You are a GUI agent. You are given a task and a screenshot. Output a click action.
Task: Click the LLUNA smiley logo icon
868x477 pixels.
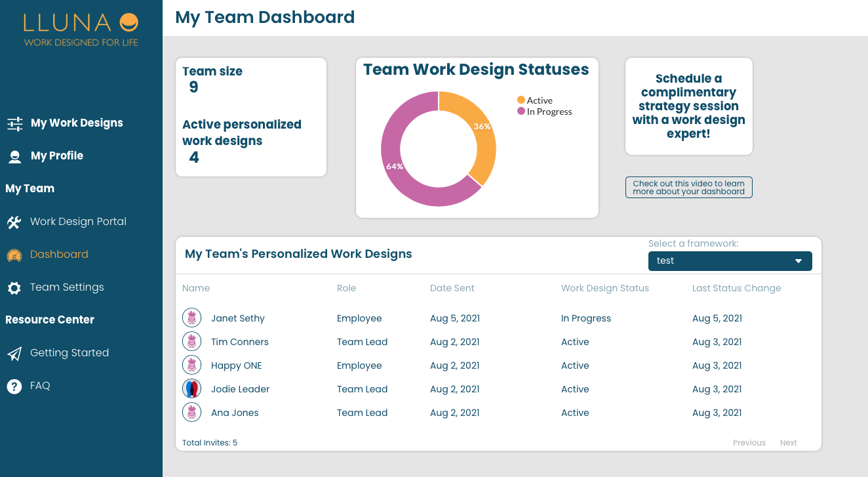point(129,22)
